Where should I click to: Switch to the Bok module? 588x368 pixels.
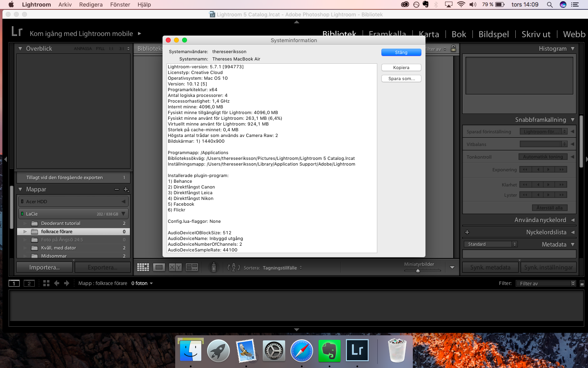[459, 34]
